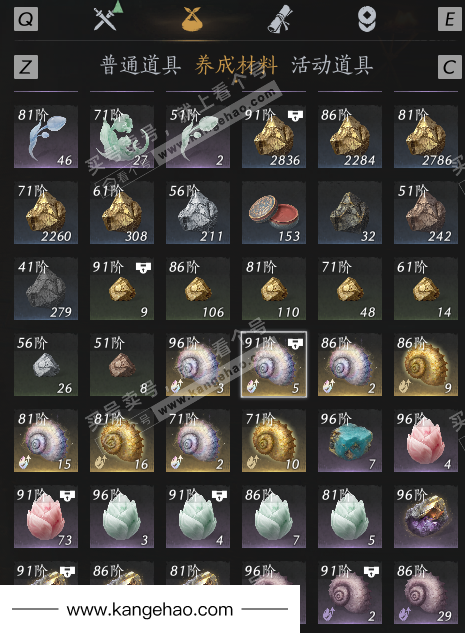Click the Z previous-category key
This screenshot has width=465, height=633.
click(26, 67)
